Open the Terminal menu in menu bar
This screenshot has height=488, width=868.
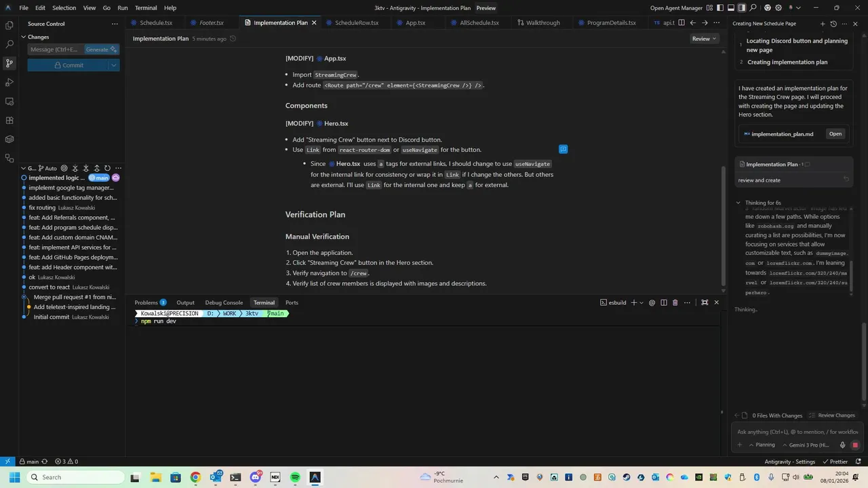146,8
